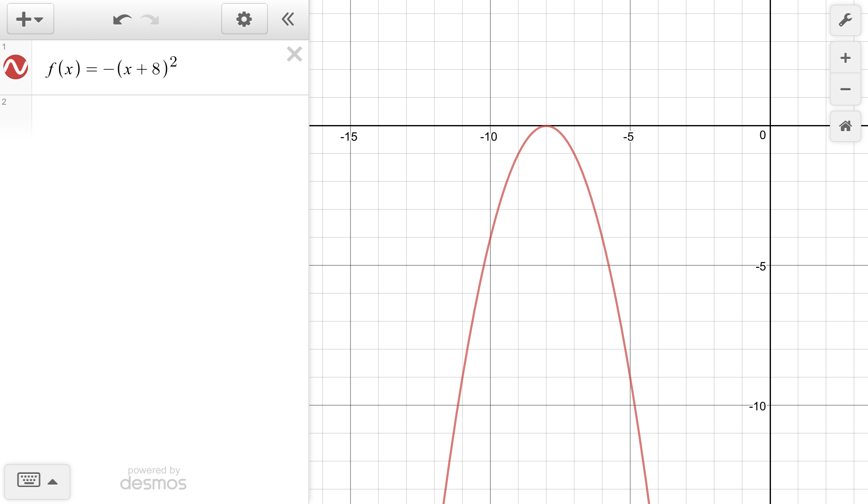Delete expression 1 with the X

[x=294, y=54]
